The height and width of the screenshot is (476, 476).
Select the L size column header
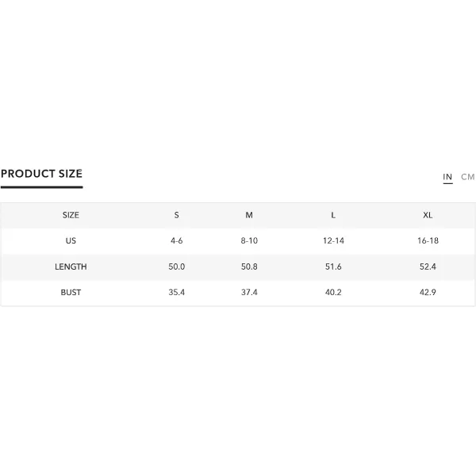point(333,215)
